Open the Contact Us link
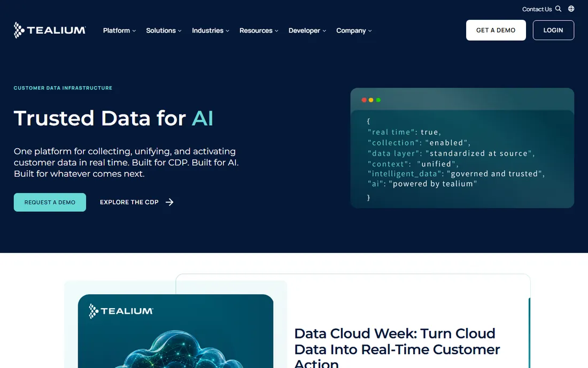Image resolution: width=588 pixels, height=368 pixels. coord(537,9)
